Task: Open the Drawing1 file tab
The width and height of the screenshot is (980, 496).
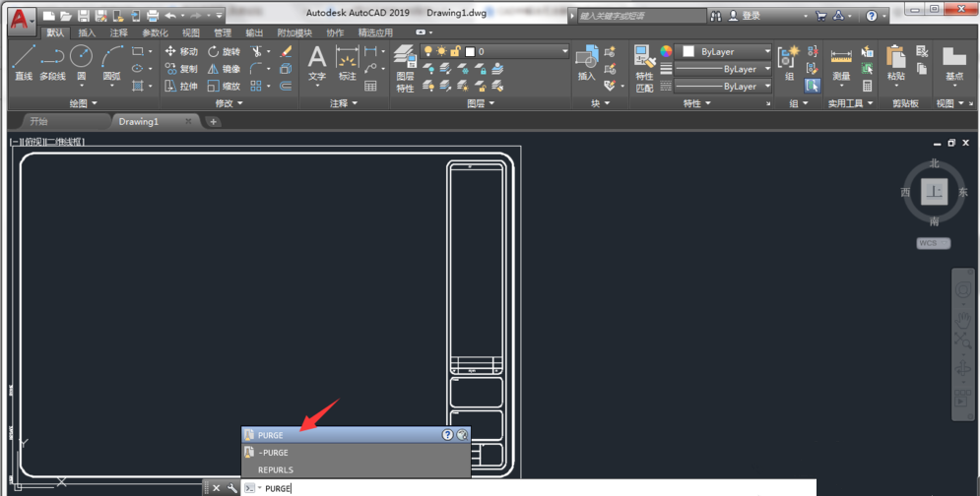Action: pyautogui.click(x=138, y=121)
